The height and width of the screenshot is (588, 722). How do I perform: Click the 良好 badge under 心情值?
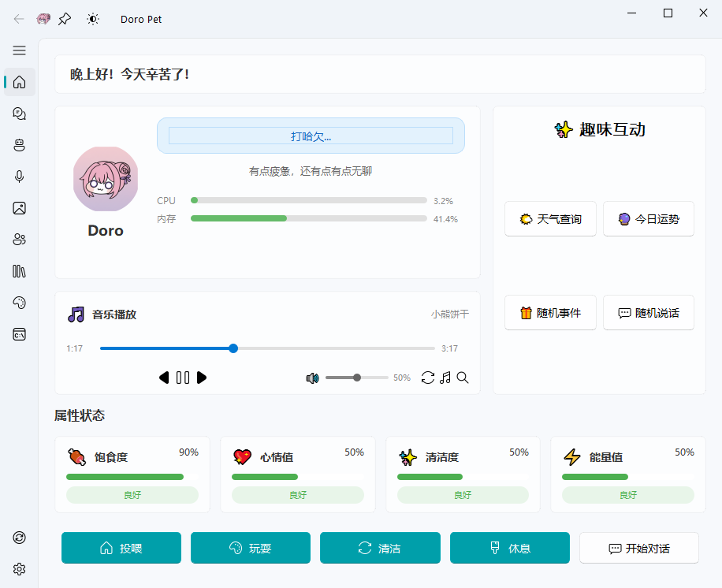297,495
